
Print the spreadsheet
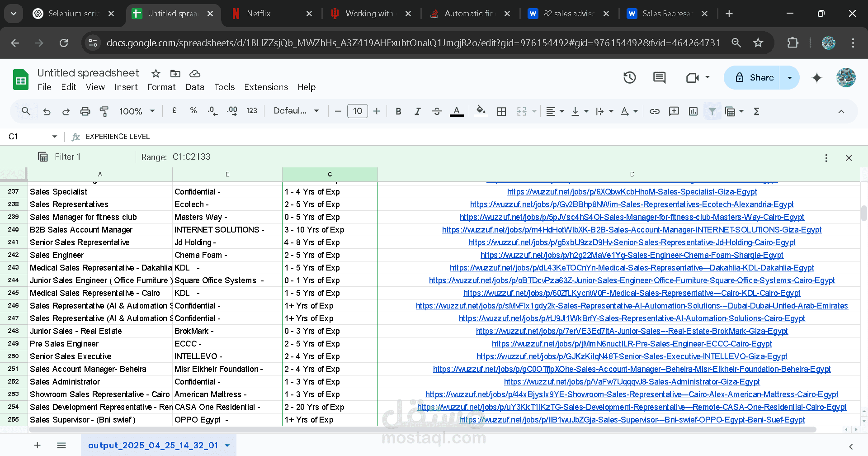pyautogui.click(x=85, y=111)
